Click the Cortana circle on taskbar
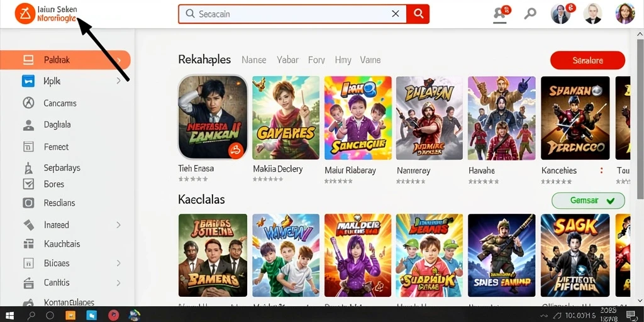 [50, 316]
